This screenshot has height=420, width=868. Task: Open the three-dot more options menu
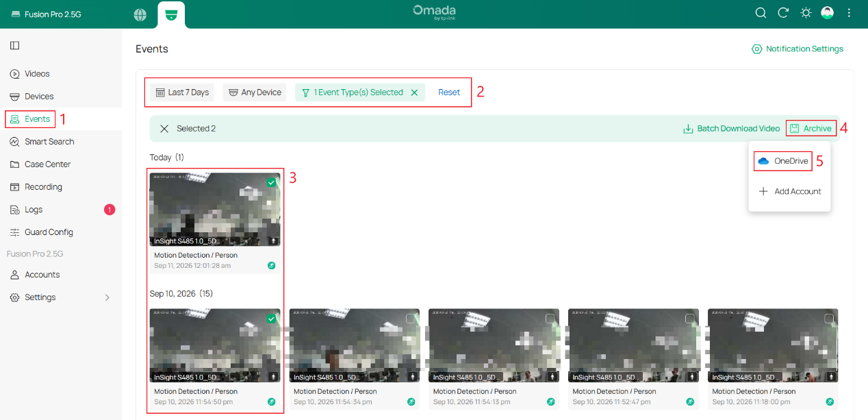(849, 13)
